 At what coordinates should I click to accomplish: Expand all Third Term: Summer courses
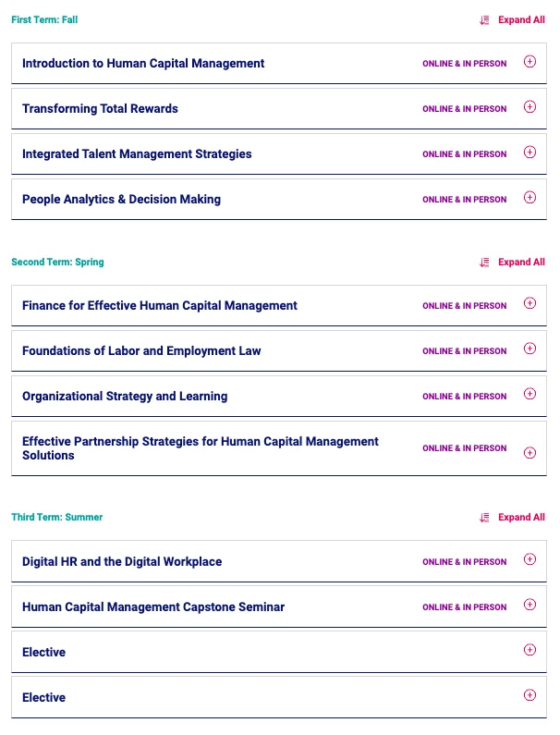pyautogui.click(x=521, y=518)
